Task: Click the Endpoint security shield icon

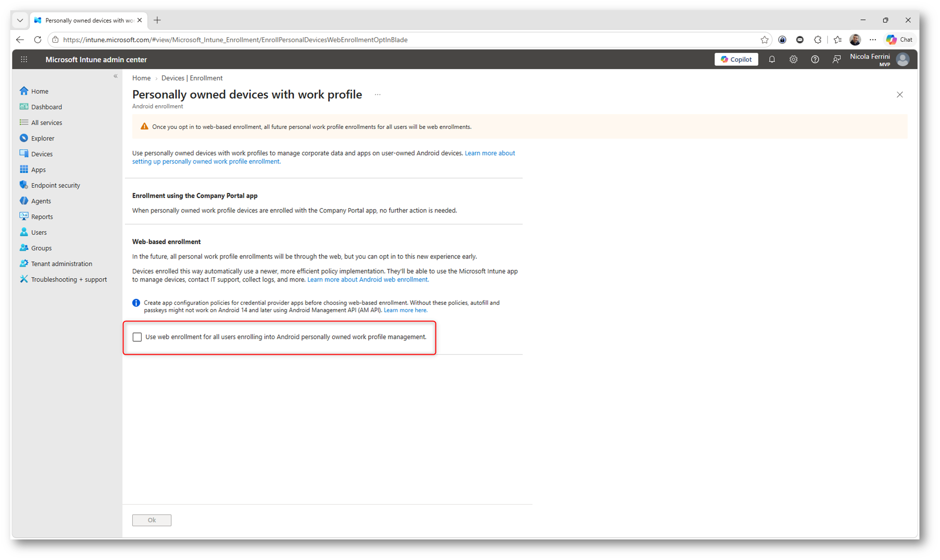Action: 23,185
